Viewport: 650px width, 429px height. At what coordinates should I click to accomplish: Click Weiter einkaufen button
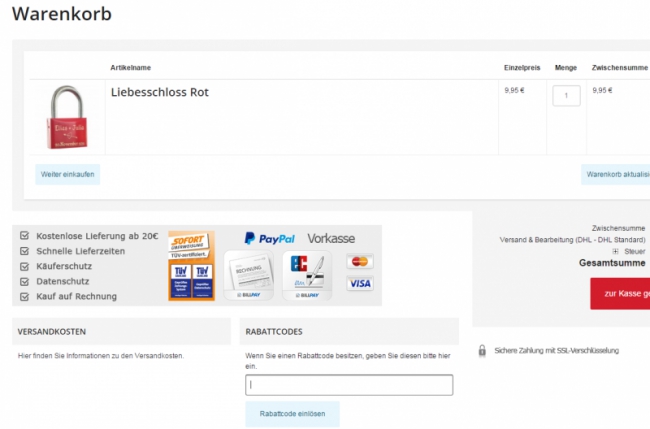(x=68, y=175)
